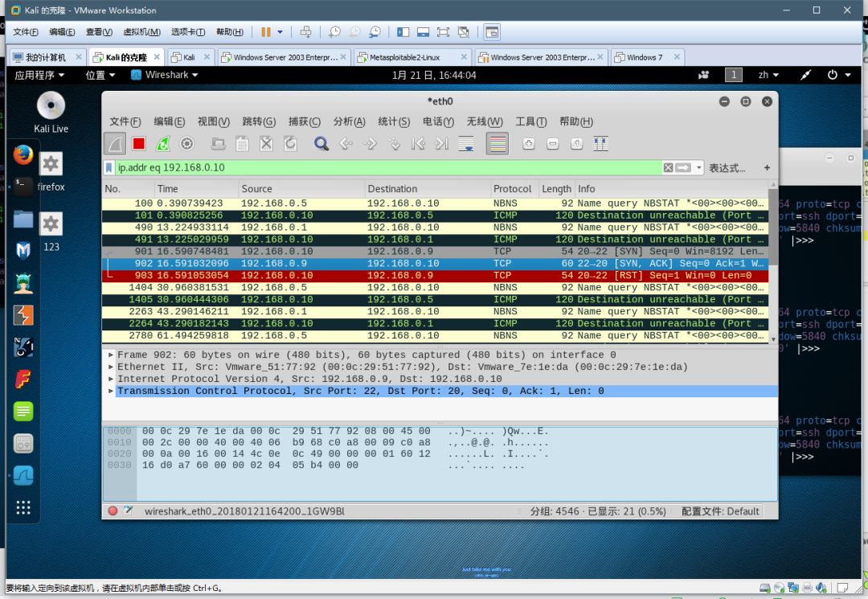The width and height of the screenshot is (868, 599).
Task: Expand the Frame 902 details
Action: click(111, 355)
